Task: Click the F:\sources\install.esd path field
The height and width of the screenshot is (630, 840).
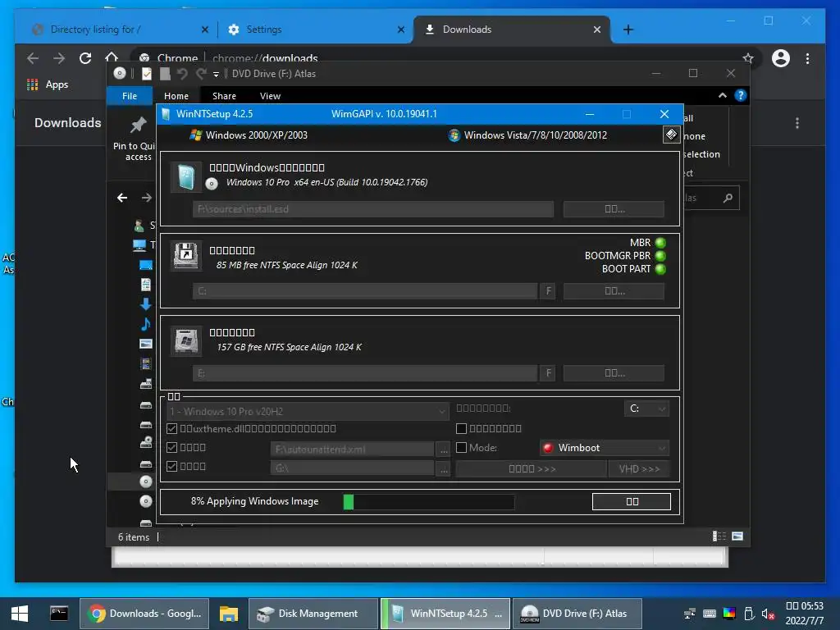Action: tap(373, 209)
